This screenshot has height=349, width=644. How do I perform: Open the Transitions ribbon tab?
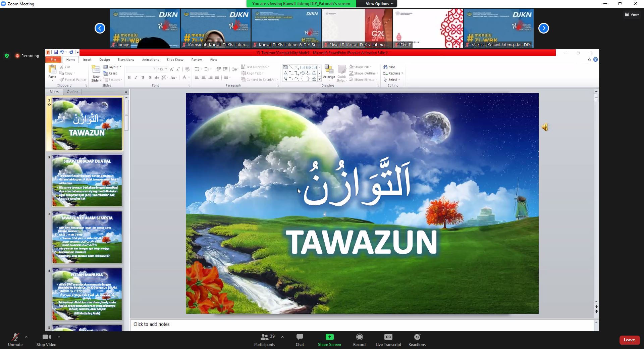point(126,60)
